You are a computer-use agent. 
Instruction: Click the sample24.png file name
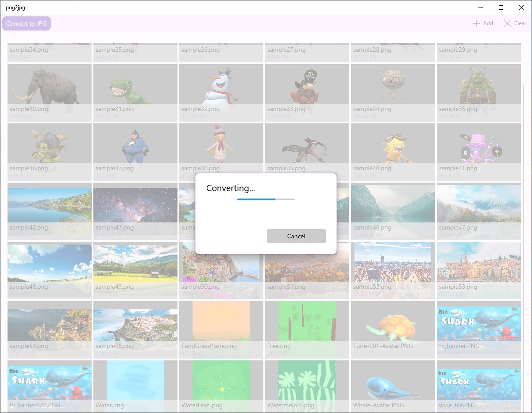[x=29, y=50]
